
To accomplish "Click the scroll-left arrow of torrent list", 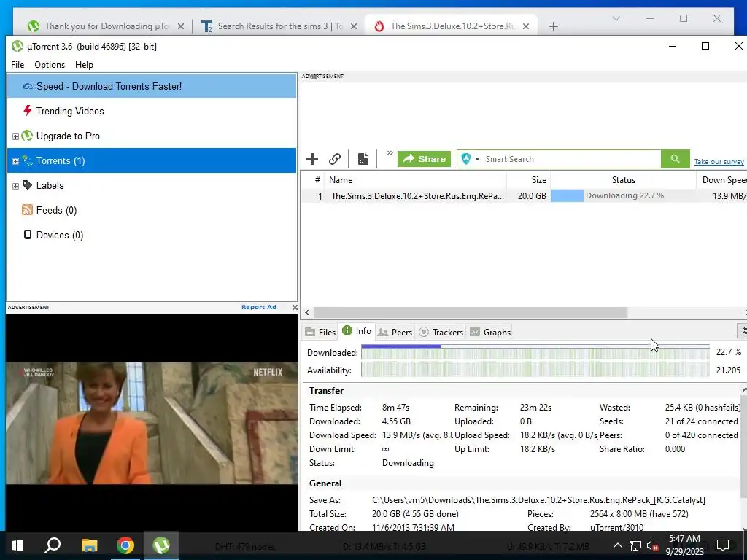I will click(x=307, y=312).
